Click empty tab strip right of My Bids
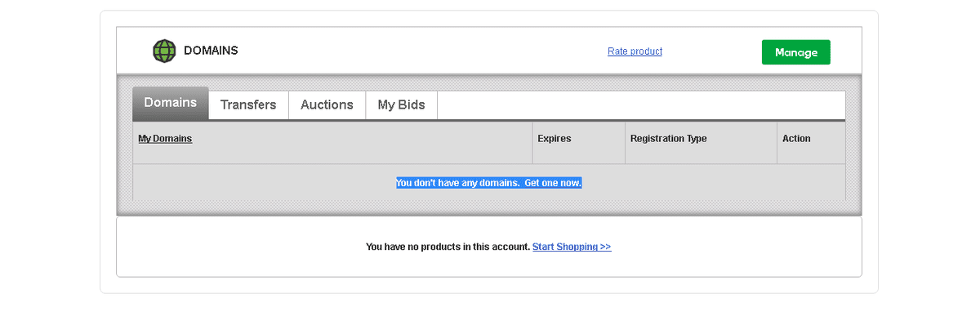Screen dimensions: 980x321 [641, 105]
